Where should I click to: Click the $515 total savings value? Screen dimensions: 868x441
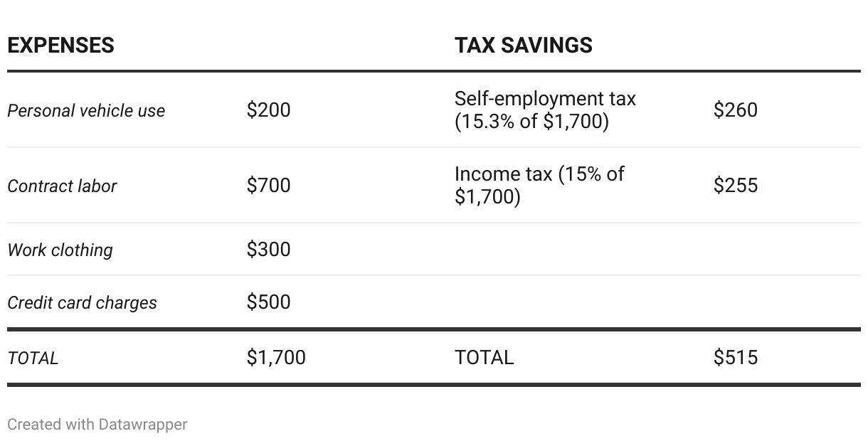coord(736,358)
